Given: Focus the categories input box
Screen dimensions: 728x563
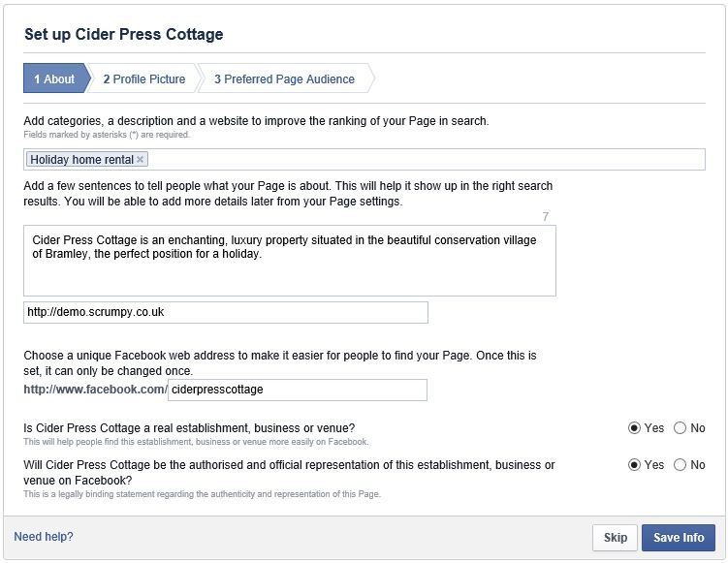Looking at the screenshot, I should (x=427, y=160).
